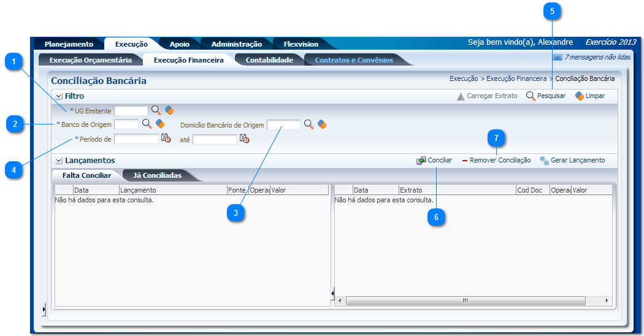The width and height of the screenshot is (644, 336).
Task: Expand the 7 mensagens não lidas dropdown
Action: tap(558, 57)
